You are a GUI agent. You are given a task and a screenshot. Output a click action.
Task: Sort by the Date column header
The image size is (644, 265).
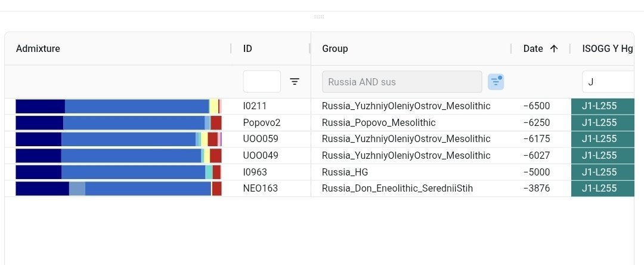(533, 48)
